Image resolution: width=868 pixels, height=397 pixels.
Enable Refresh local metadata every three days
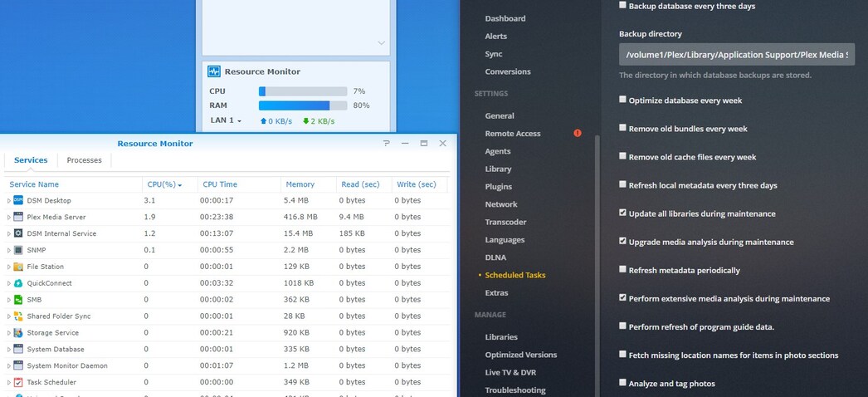[622, 184]
